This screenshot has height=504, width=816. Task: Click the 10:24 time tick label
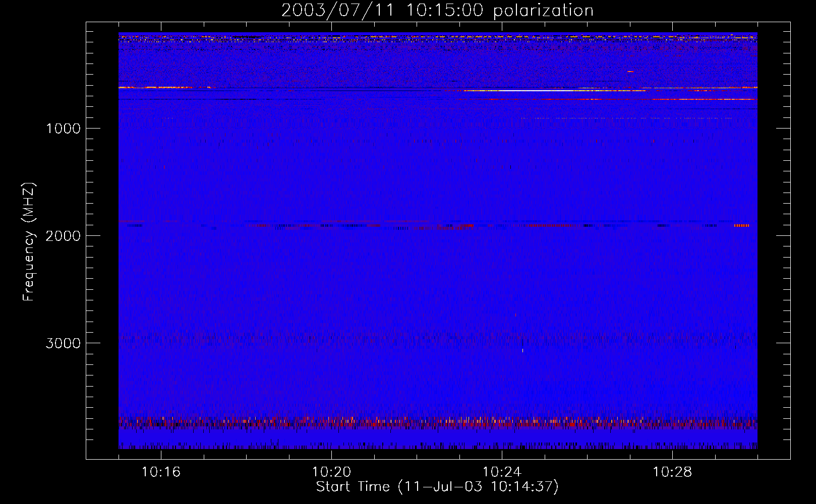(x=502, y=472)
